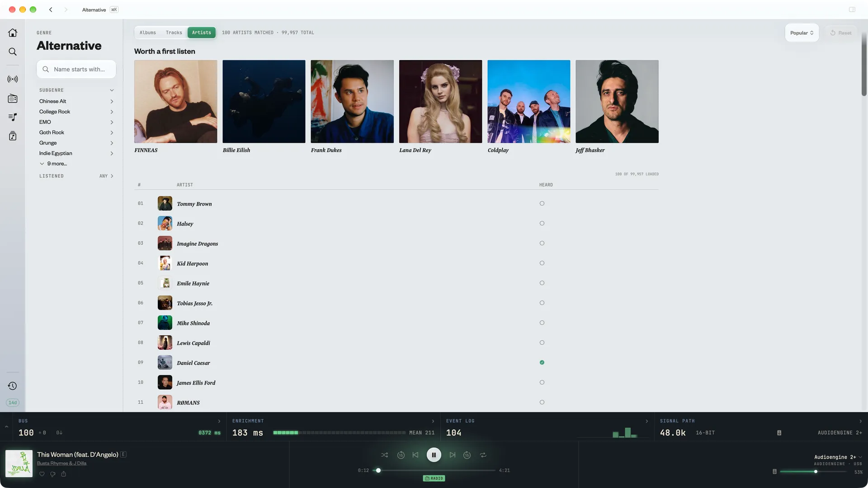Switch to the Tracks tab
Viewport: 868px width, 488px height.
(x=174, y=33)
